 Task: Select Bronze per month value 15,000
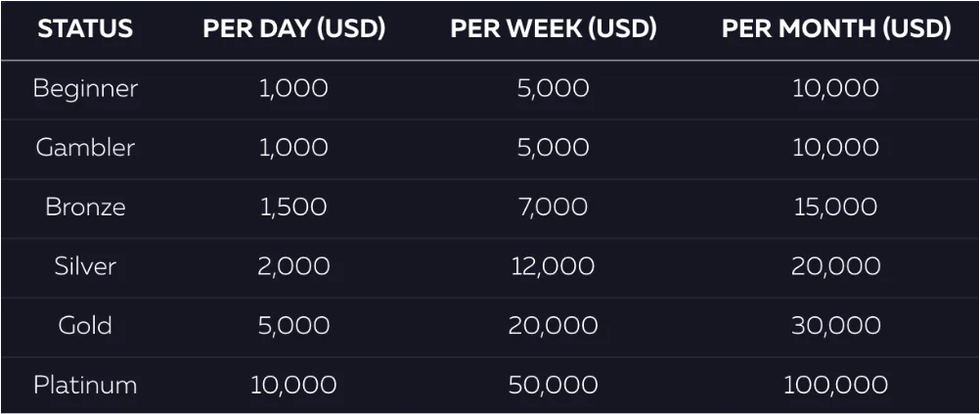(x=836, y=207)
